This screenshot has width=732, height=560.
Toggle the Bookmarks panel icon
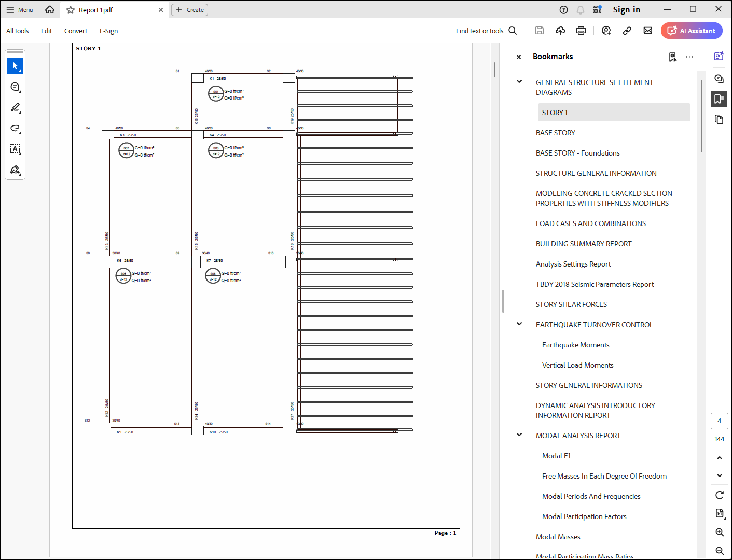719,99
